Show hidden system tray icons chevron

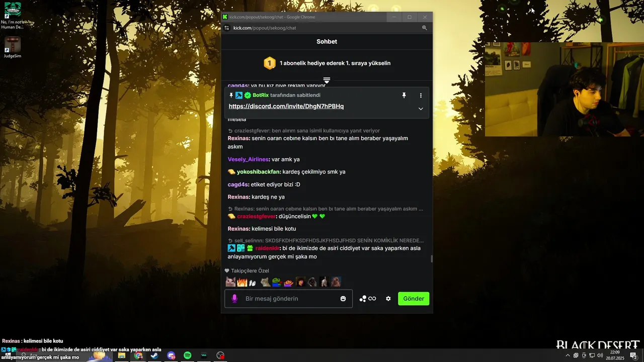point(568,355)
